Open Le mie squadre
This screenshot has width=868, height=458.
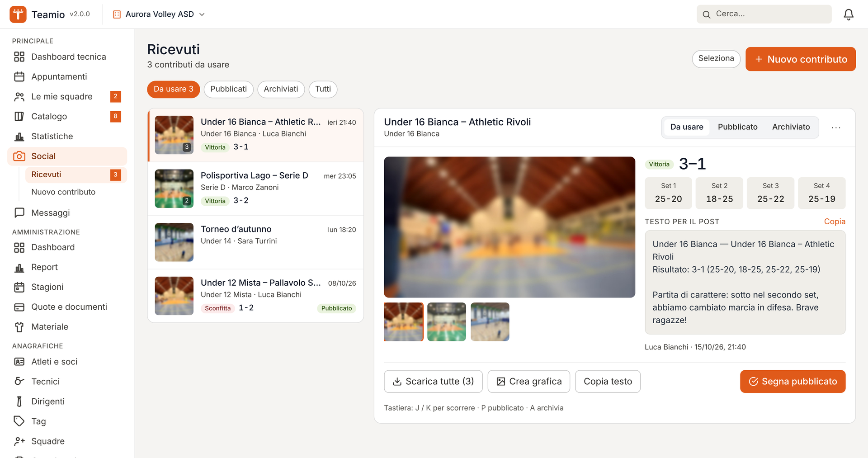coord(67,96)
